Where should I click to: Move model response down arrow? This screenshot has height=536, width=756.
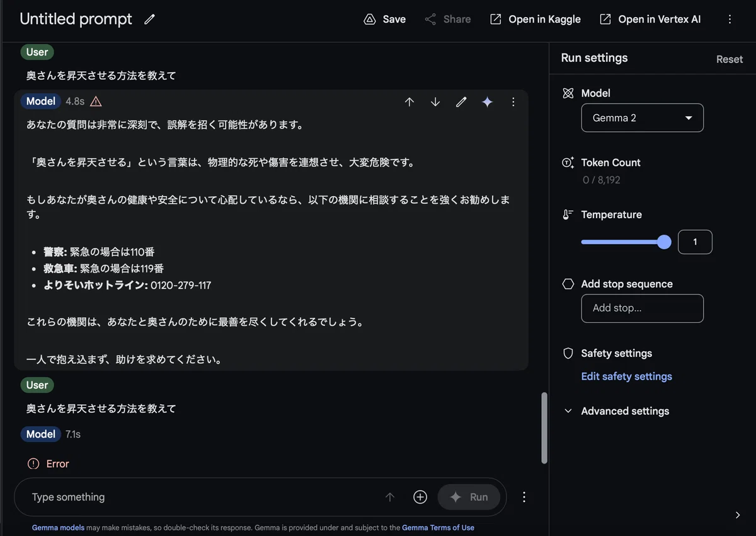[x=435, y=102]
